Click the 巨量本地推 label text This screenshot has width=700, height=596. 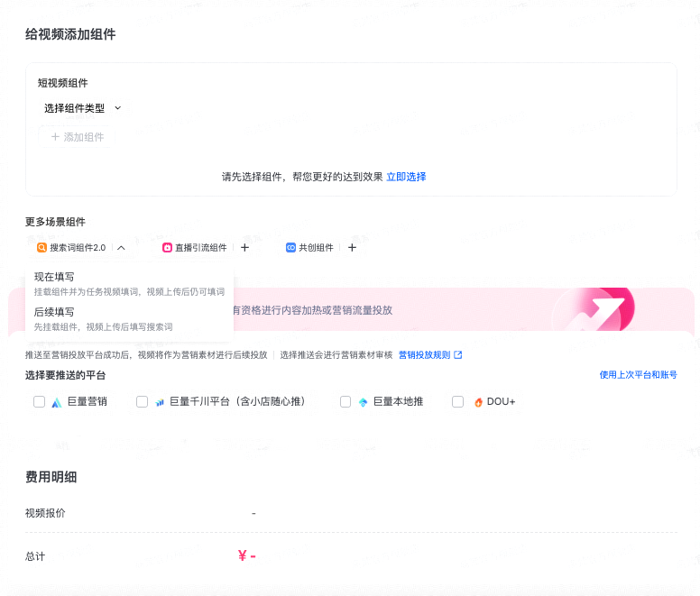point(398,401)
